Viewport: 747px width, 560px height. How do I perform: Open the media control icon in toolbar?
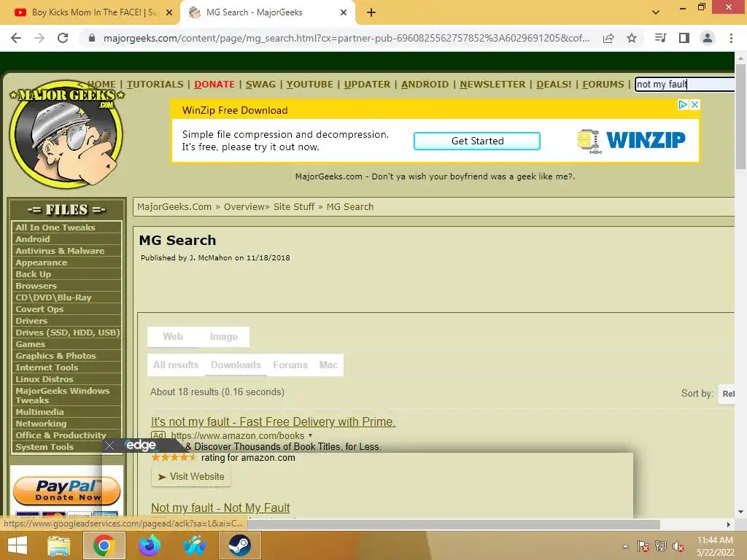tap(660, 38)
